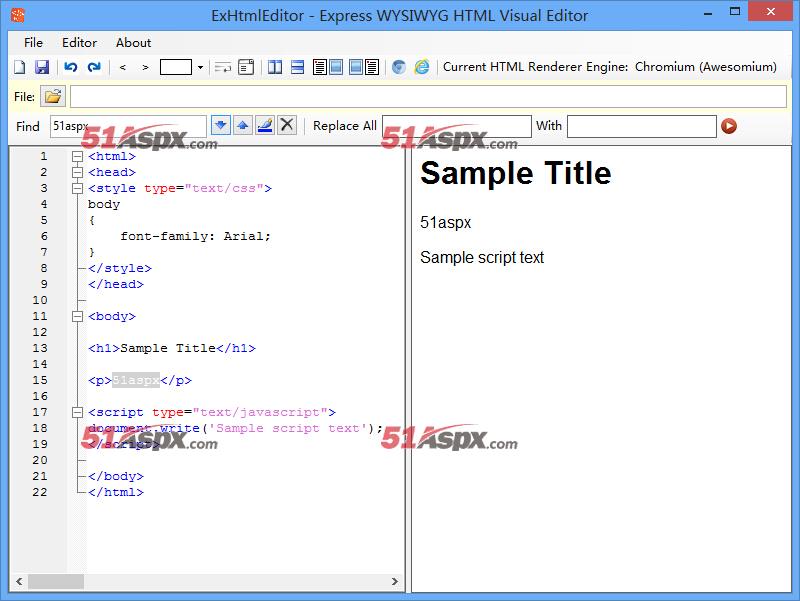800x601 pixels.
Task: Open file browse folder icon
Action: tap(53, 96)
